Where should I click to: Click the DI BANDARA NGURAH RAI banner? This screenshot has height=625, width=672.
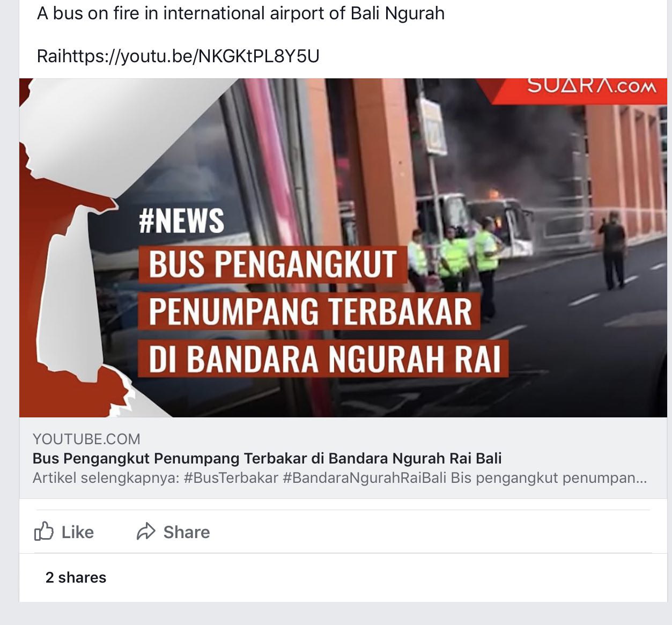[324, 358]
